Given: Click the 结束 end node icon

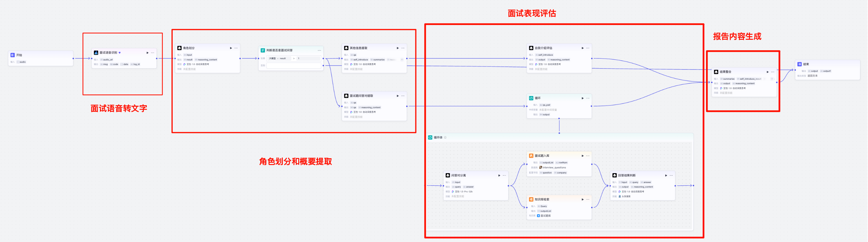Looking at the screenshot, I should click(799, 64).
